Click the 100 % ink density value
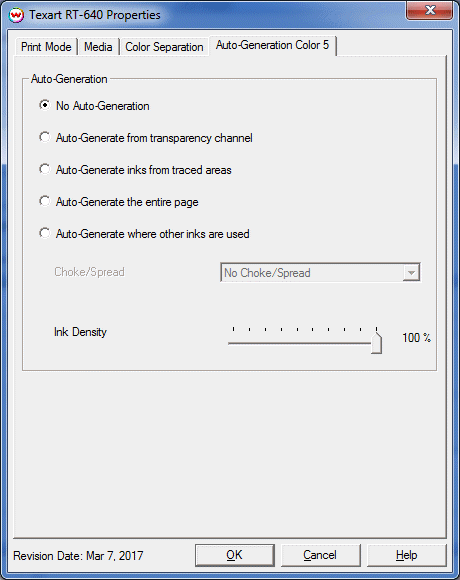Viewport: 460px width, 580px height. point(417,338)
